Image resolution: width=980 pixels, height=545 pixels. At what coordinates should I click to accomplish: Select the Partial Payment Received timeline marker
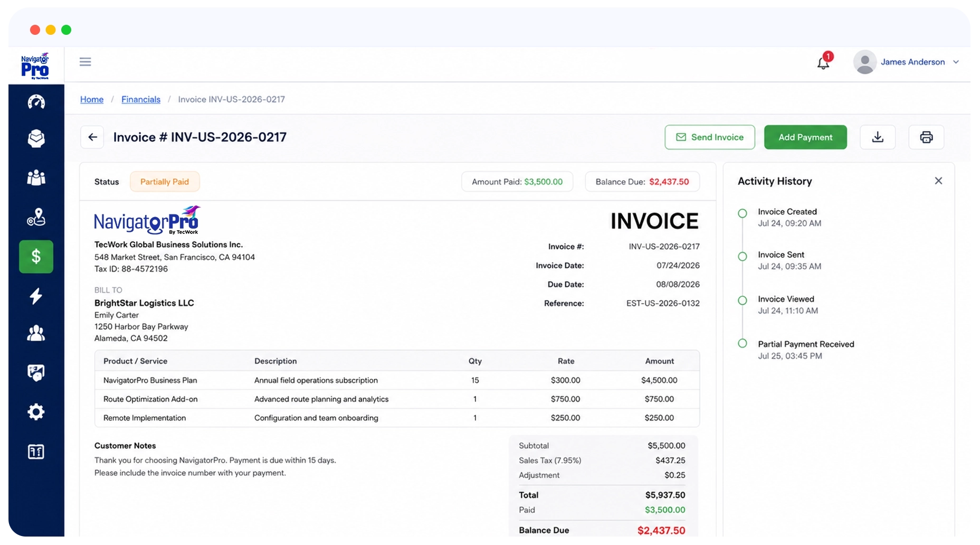coord(743,343)
